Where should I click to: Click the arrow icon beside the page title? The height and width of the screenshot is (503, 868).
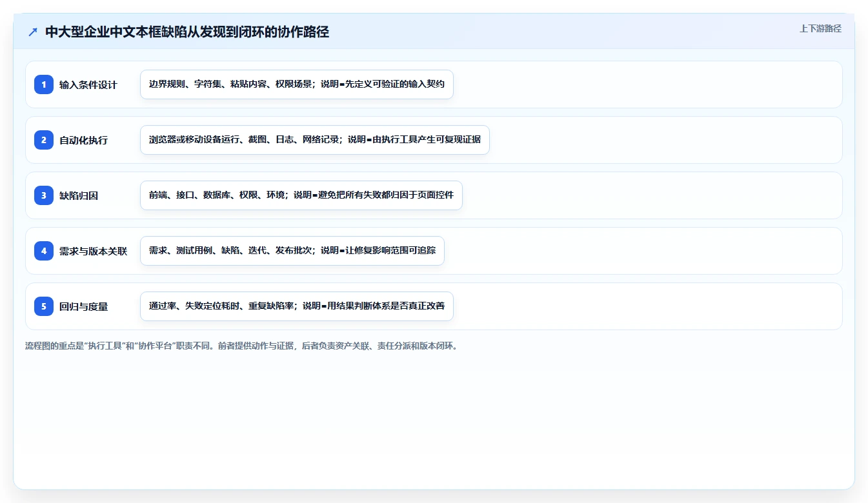coord(33,32)
